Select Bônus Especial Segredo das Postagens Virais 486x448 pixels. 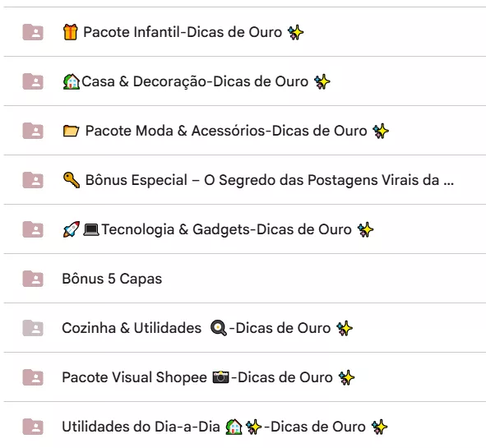click(258, 180)
